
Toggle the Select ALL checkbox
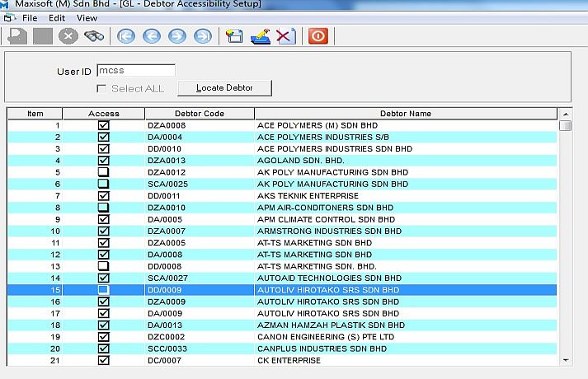click(x=102, y=88)
